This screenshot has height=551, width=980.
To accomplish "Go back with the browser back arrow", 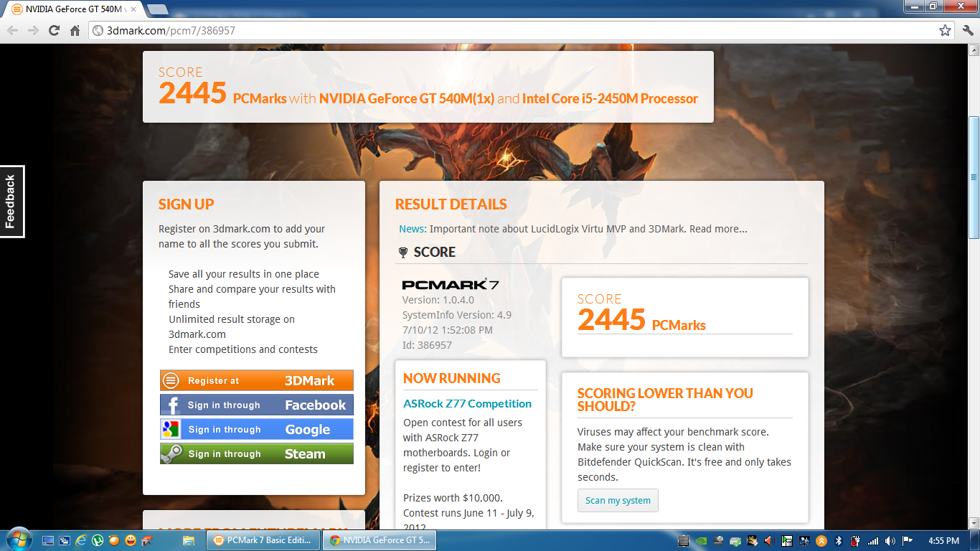I will 12,30.
